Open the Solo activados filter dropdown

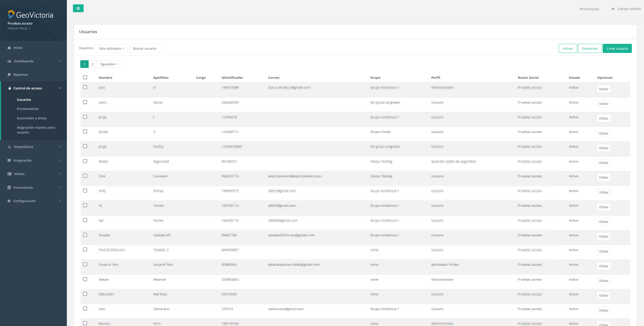[x=111, y=48]
